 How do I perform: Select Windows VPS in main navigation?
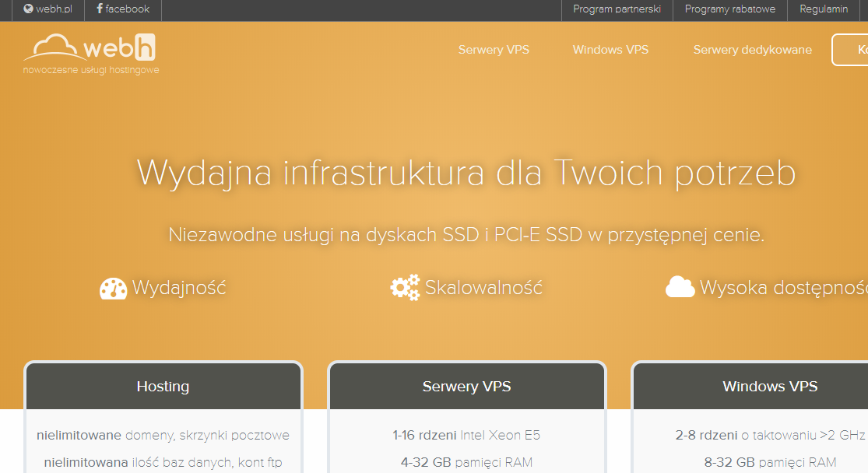click(x=610, y=50)
